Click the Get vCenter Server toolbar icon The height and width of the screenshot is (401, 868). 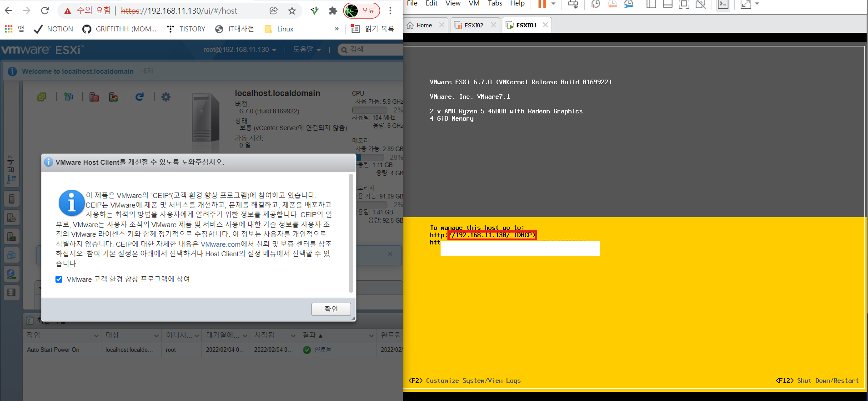(42, 96)
